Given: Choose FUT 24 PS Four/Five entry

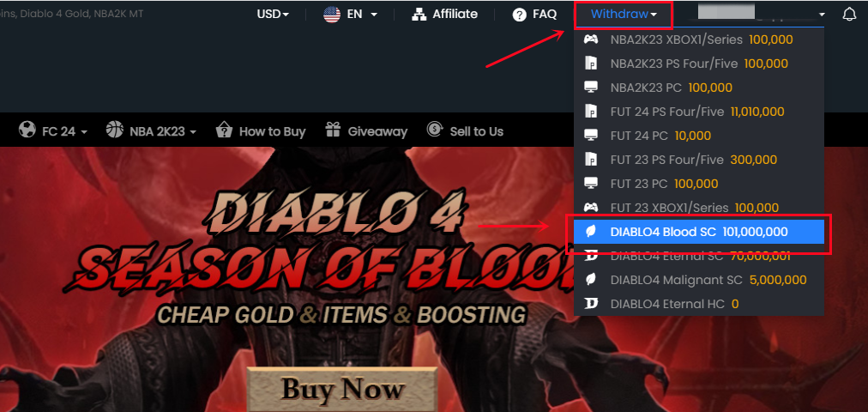Looking at the screenshot, I should tap(699, 112).
